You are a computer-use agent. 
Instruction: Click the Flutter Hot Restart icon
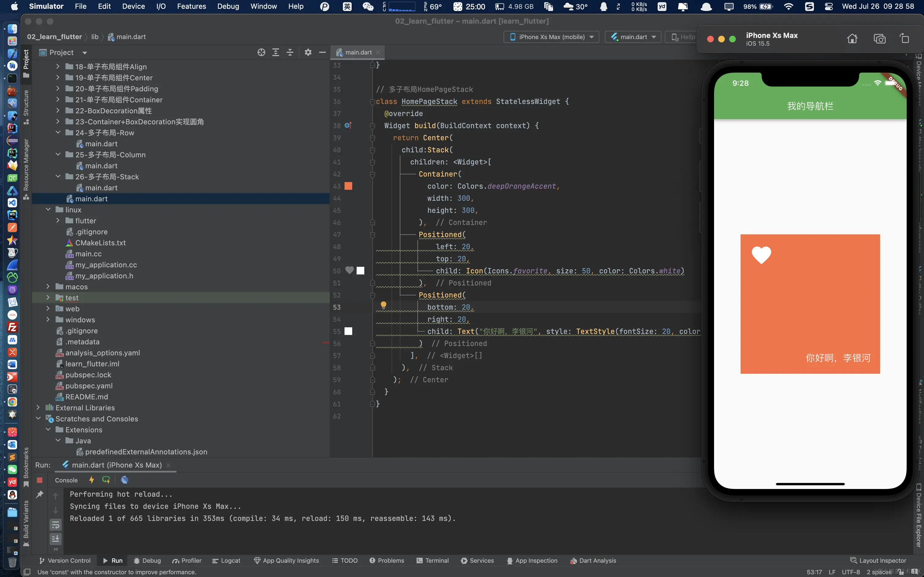(x=106, y=480)
